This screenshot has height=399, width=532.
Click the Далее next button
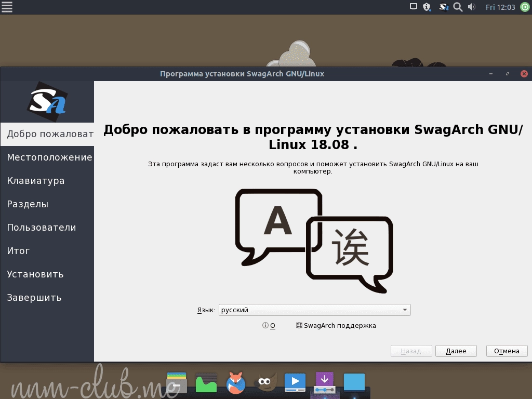pos(456,351)
